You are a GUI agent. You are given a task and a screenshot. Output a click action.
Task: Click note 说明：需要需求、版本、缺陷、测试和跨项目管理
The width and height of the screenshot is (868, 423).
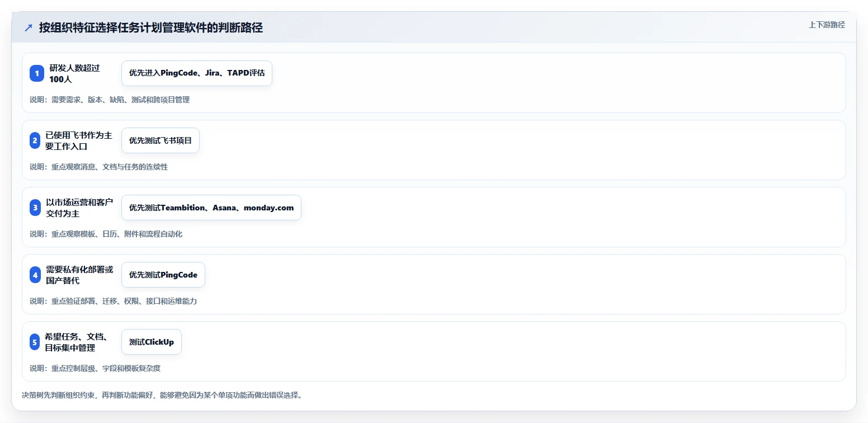pos(110,100)
